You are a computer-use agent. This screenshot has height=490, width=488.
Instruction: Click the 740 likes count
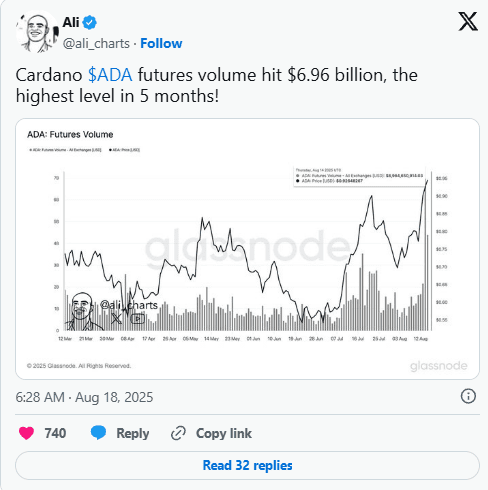pos(55,433)
